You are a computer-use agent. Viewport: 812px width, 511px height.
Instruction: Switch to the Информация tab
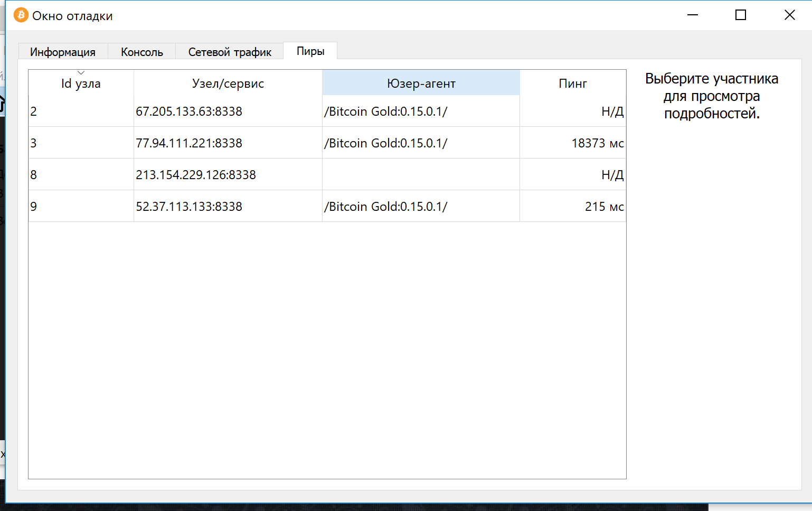click(x=63, y=52)
